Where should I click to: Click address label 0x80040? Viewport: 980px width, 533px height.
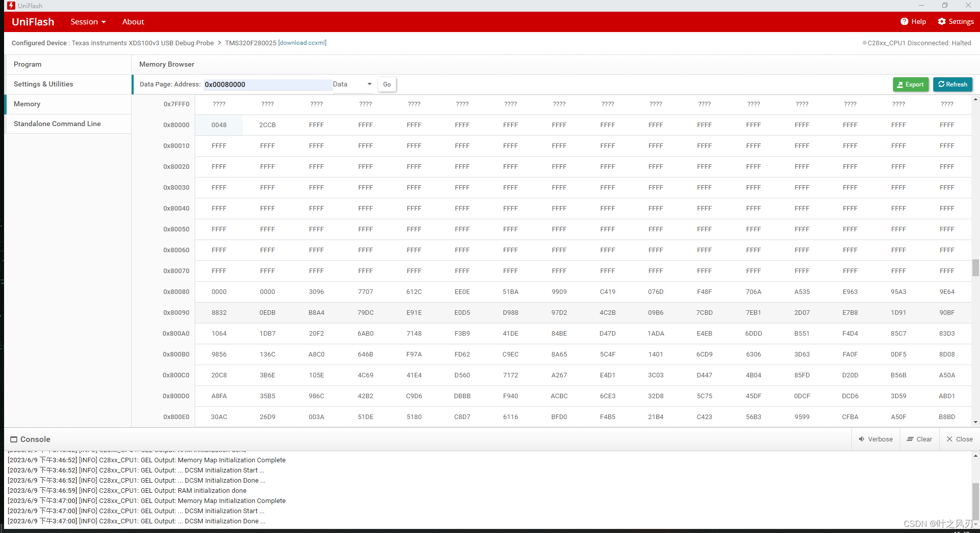176,209
